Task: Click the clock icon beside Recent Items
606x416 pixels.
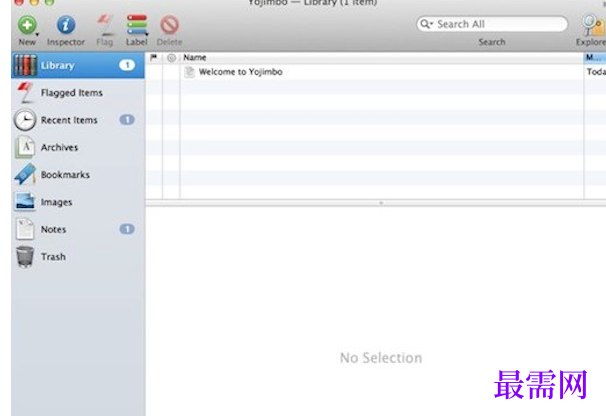Action: point(25,120)
